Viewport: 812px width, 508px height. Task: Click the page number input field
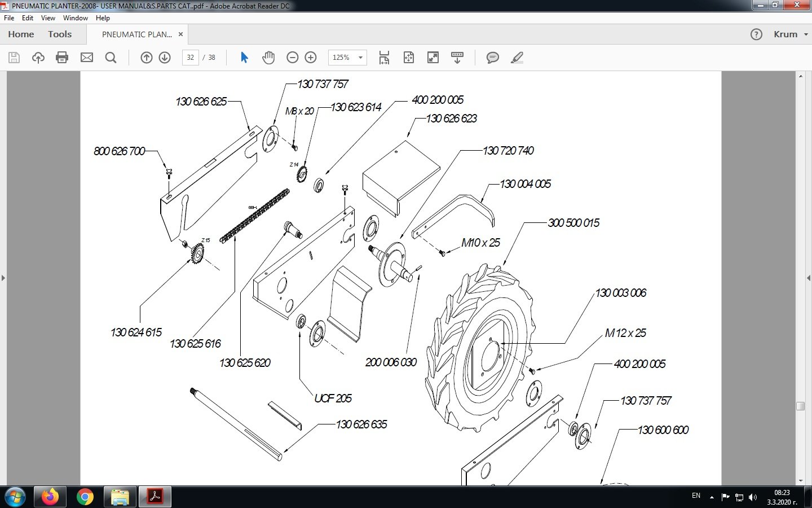pos(191,58)
